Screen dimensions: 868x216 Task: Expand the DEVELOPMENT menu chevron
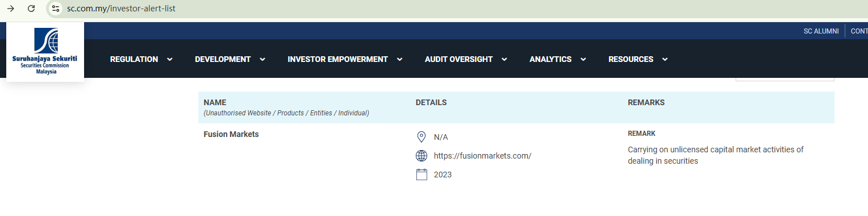tap(262, 59)
